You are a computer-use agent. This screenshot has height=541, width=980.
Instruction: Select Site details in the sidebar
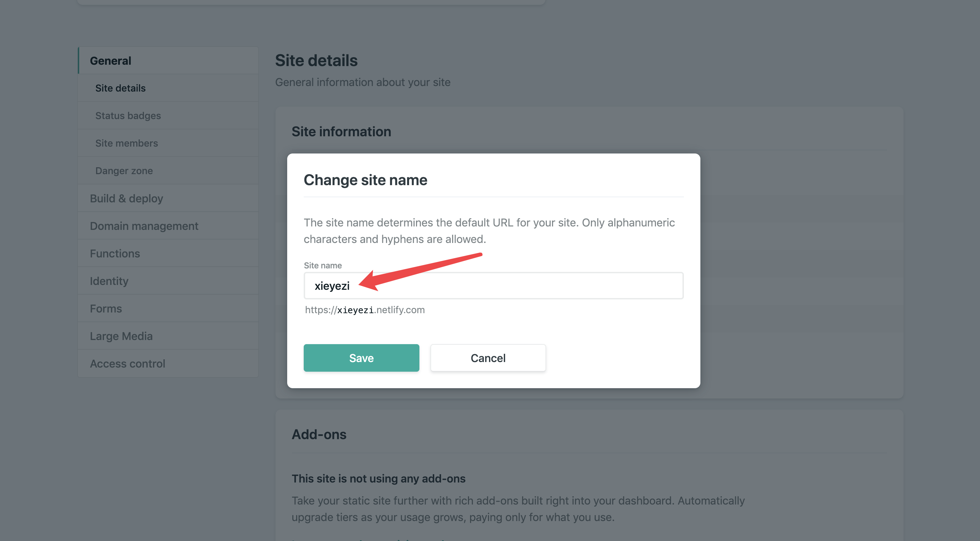pos(120,88)
